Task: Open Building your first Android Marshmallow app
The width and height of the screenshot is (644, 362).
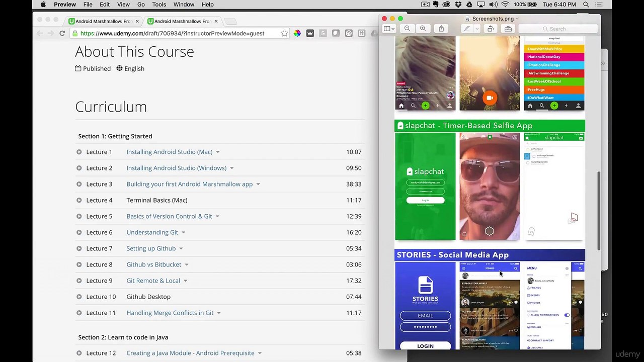Action: (190, 184)
